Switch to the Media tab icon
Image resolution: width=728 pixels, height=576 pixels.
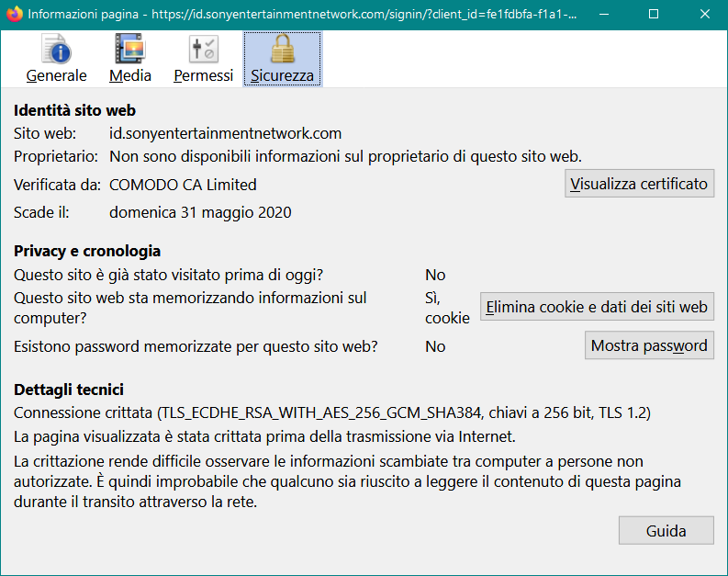(130, 49)
